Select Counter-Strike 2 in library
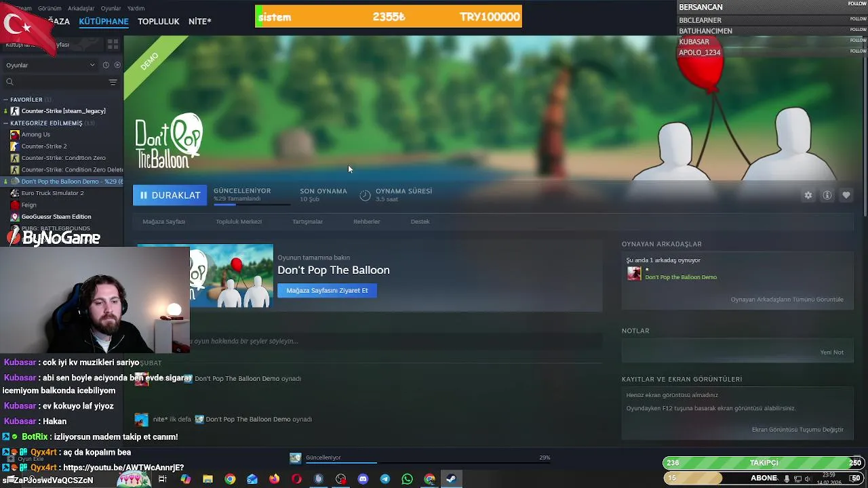868x488 pixels. pyautogui.click(x=44, y=146)
